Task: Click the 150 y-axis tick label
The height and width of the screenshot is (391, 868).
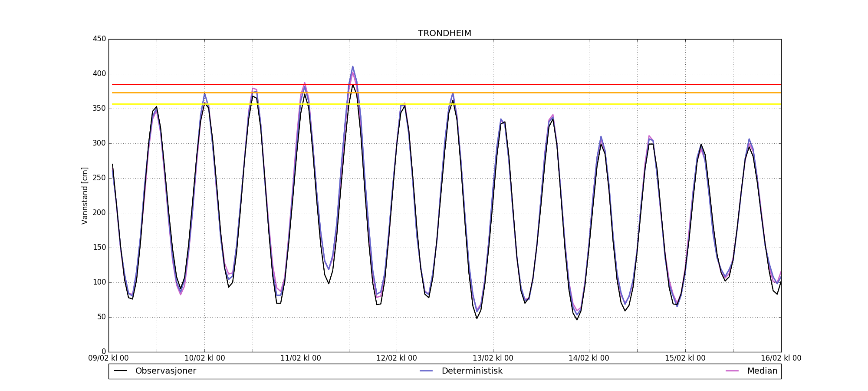Action: 99,248
